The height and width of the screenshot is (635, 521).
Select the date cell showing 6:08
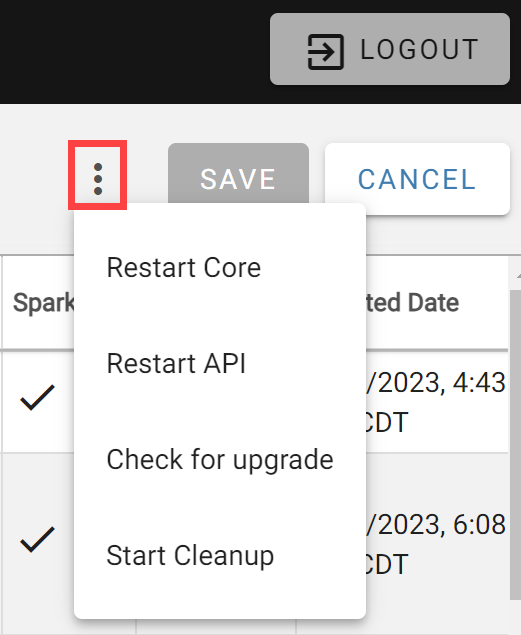coord(436,544)
